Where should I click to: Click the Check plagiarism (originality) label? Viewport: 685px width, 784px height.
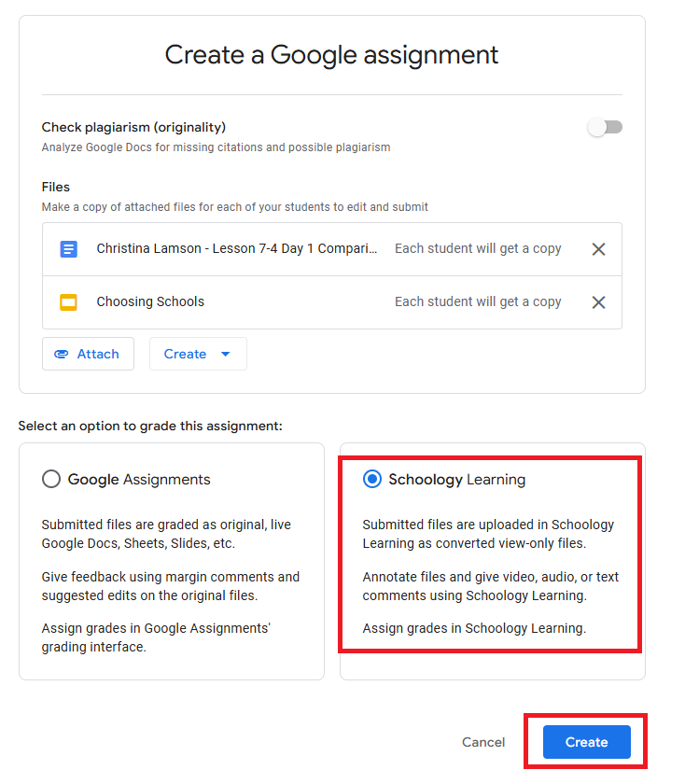(133, 127)
